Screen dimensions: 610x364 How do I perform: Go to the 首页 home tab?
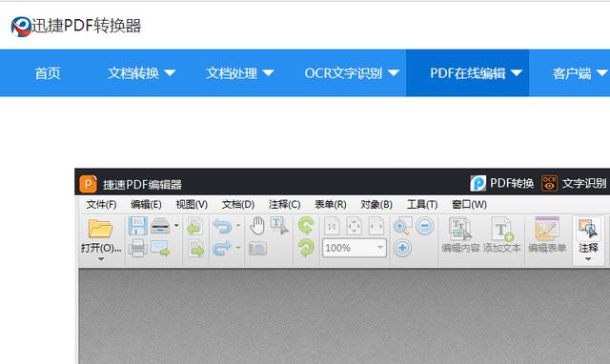click(48, 72)
